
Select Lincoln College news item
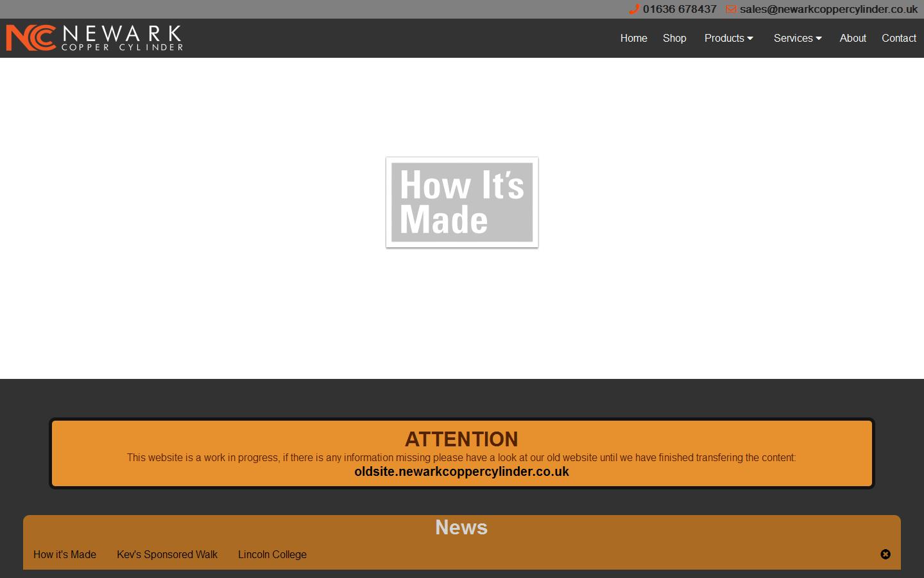click(x=272, y=554)
